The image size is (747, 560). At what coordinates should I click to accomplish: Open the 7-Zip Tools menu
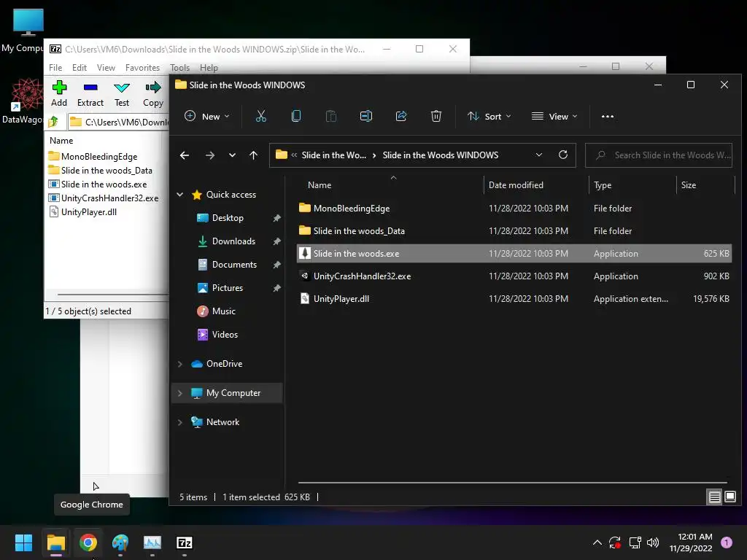tap(179, 68)
